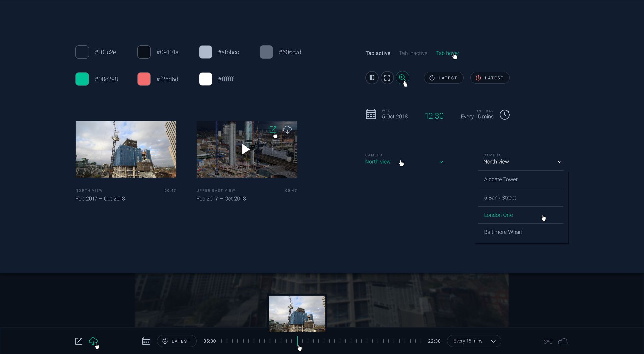Collapse the open white North view camera dropdown
Screen dimensions: 644x354
[559, 162]
